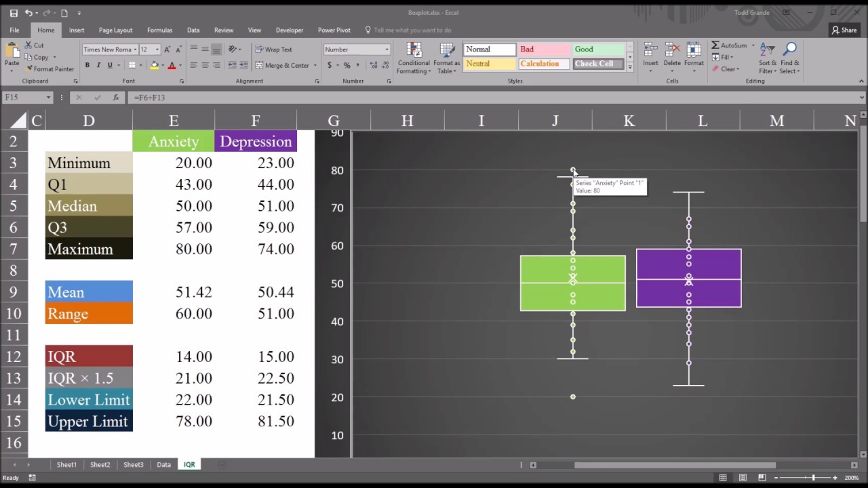Screen dimensions: 868x488
Task: Toggle Italic formatting
Action: 98,65
